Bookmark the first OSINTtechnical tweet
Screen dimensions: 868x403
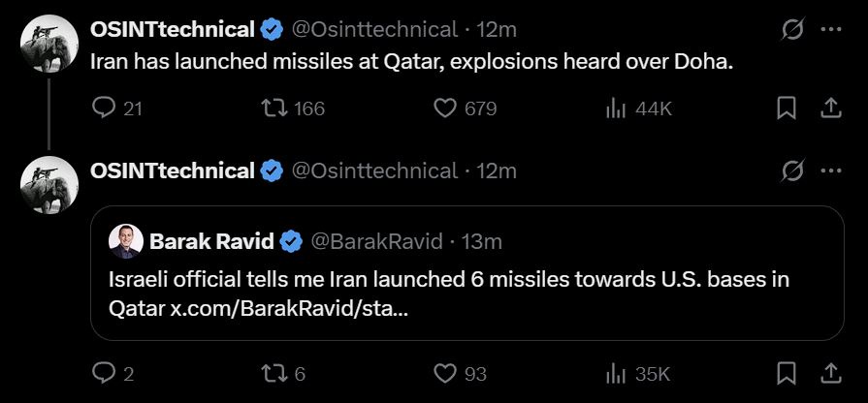coord(787,108)
